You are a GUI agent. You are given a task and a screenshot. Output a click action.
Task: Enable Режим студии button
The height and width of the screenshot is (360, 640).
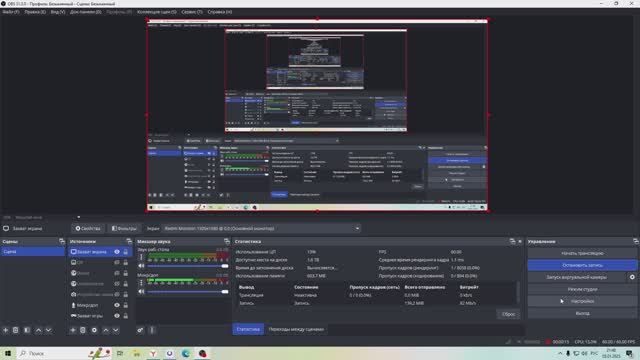pos(582,289)
